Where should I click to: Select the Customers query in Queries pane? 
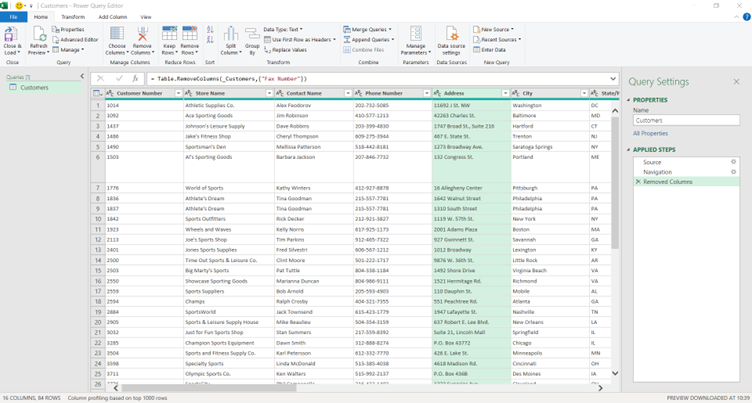[x=44, y=88]
